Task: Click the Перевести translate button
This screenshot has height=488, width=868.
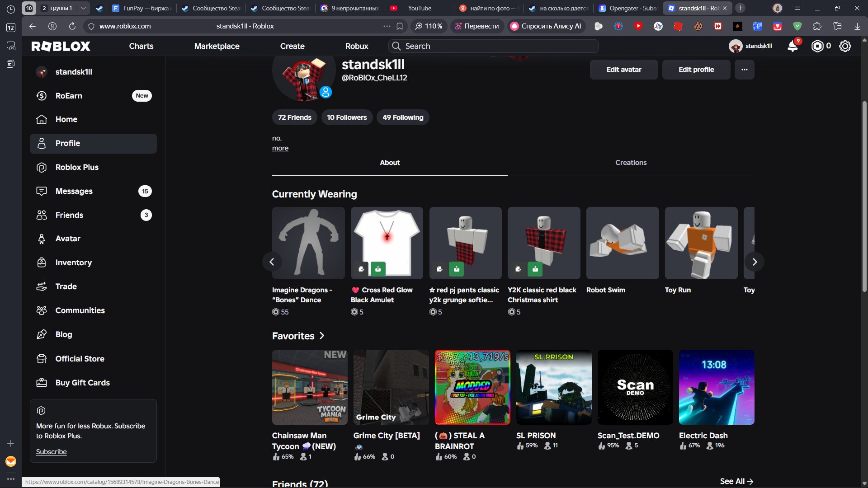Action: [477, 26]
